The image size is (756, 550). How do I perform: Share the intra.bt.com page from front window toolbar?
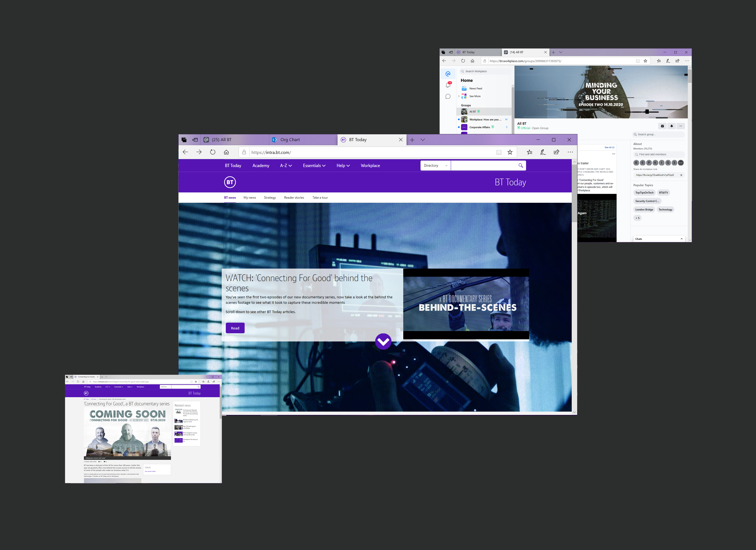coord(556,152)
